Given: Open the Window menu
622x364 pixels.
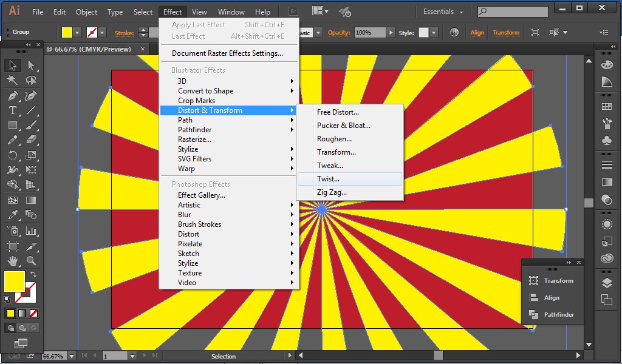Looking at the screenshot, I should click(x=230, y=12).
